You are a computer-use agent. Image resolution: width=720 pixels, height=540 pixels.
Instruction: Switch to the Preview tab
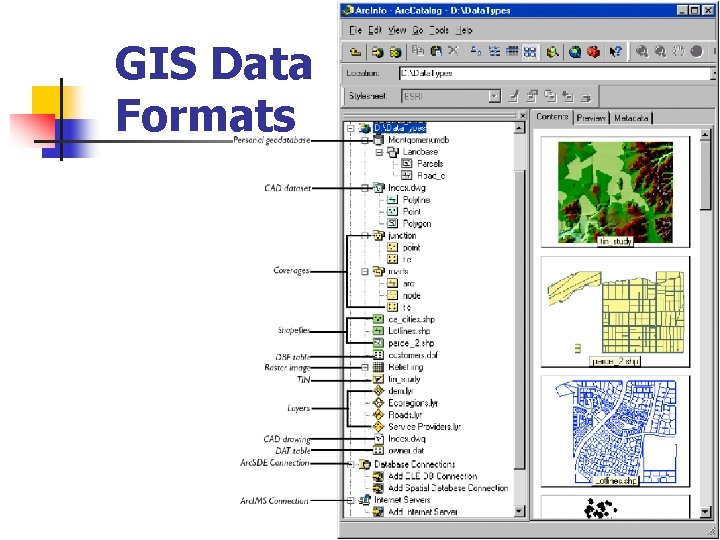pyautogui.click(x=591, y=118)
